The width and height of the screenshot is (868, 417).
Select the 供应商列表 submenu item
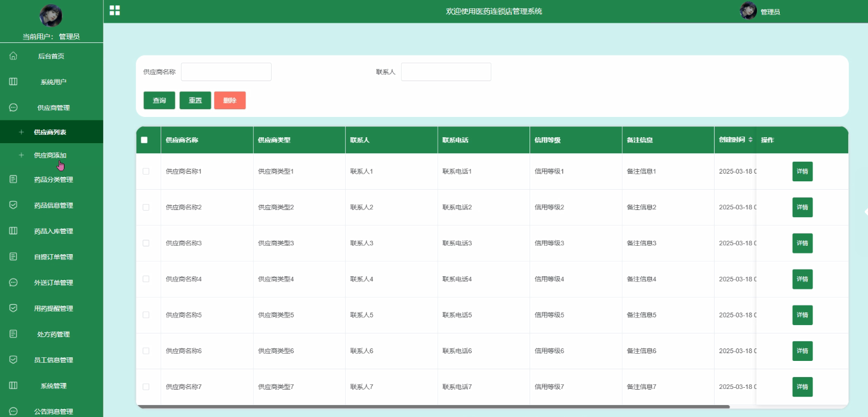click(51, 132)
